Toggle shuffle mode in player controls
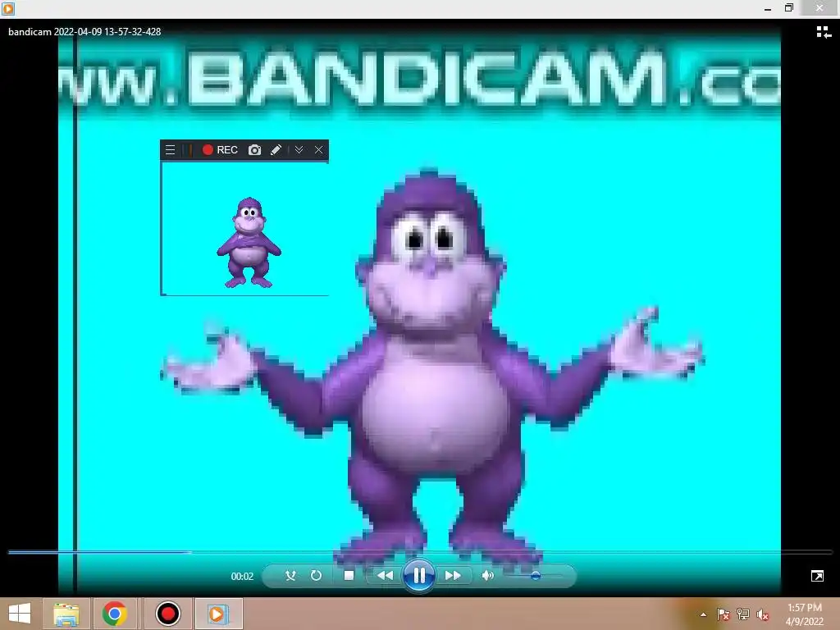The width and height of the screenshot is (840, 630). click(x=290, y=575)
